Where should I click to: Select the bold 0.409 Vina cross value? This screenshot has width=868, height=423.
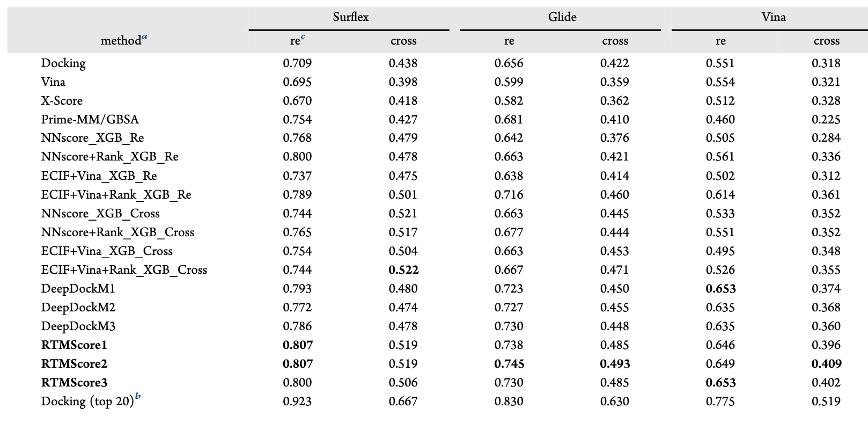click(826, 363)
